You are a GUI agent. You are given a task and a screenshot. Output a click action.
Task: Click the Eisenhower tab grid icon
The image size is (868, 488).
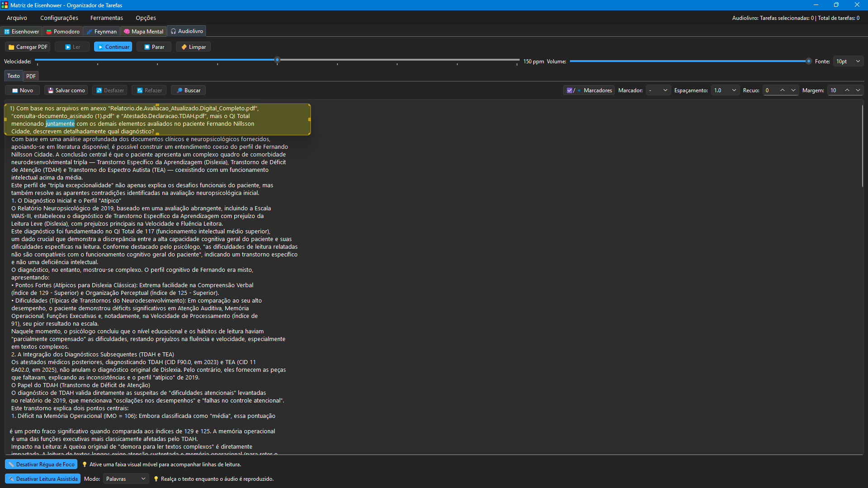[7, 32]
